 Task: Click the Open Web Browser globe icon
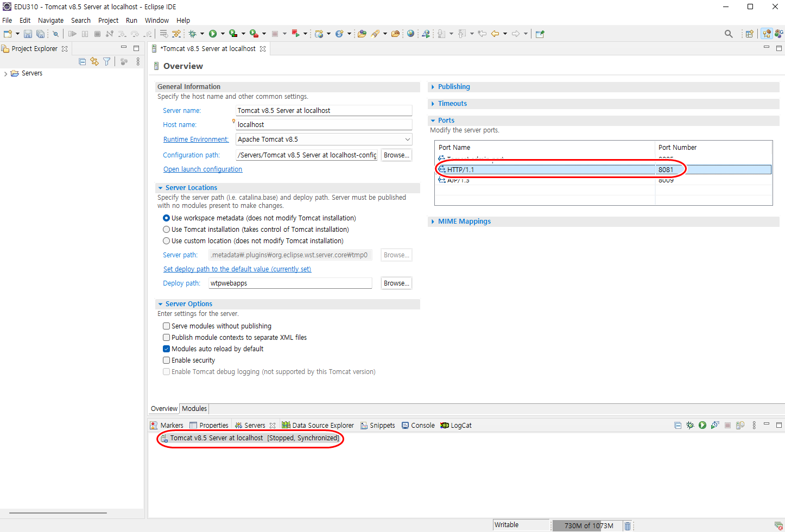411,34
